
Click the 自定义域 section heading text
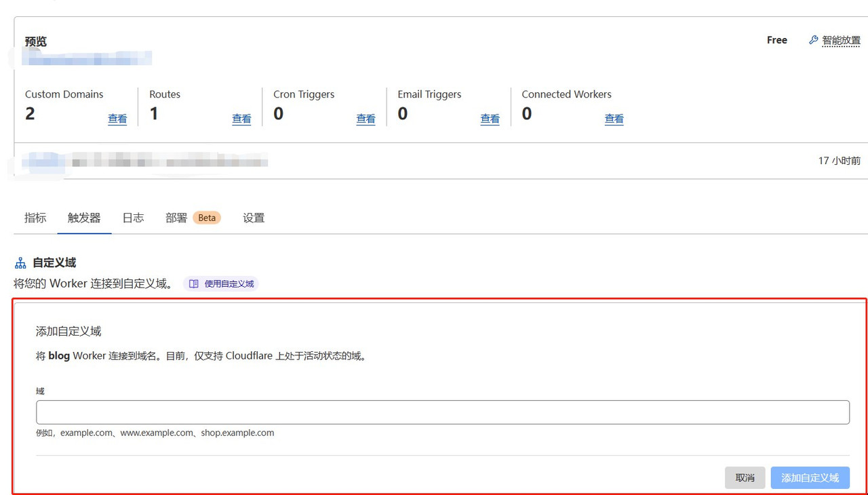54,262
